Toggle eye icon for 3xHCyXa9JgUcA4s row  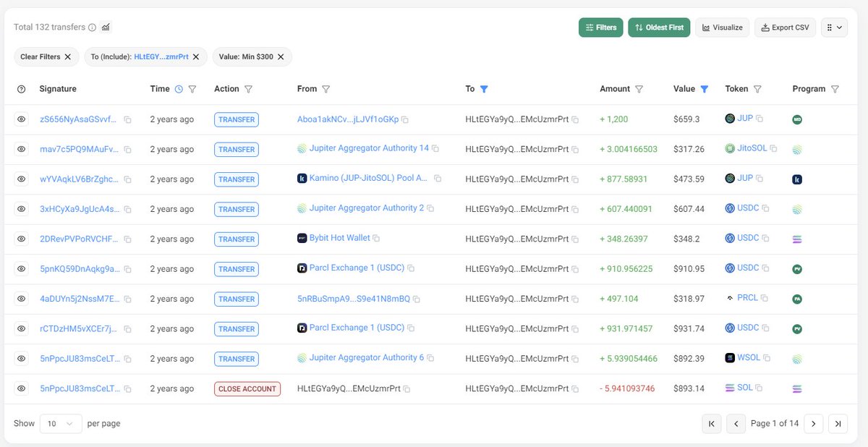(x=22, y=209)
